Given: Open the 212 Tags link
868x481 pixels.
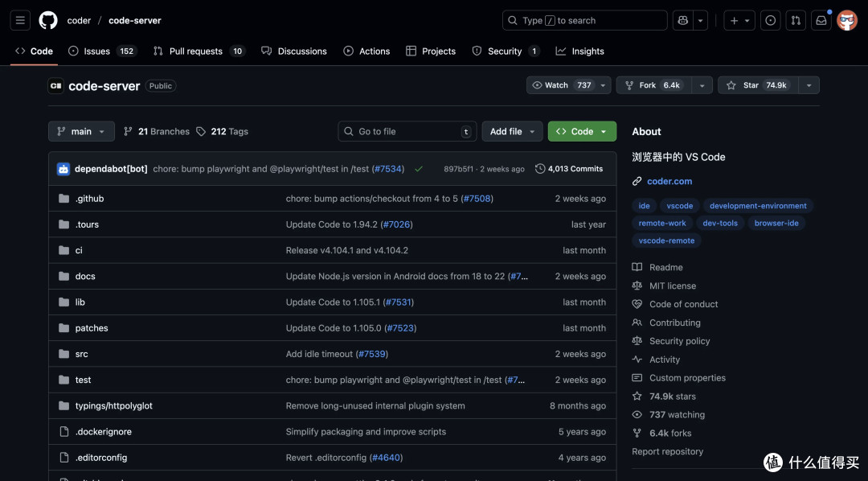Looking at the screenshot, I should (x=222, y=131).
